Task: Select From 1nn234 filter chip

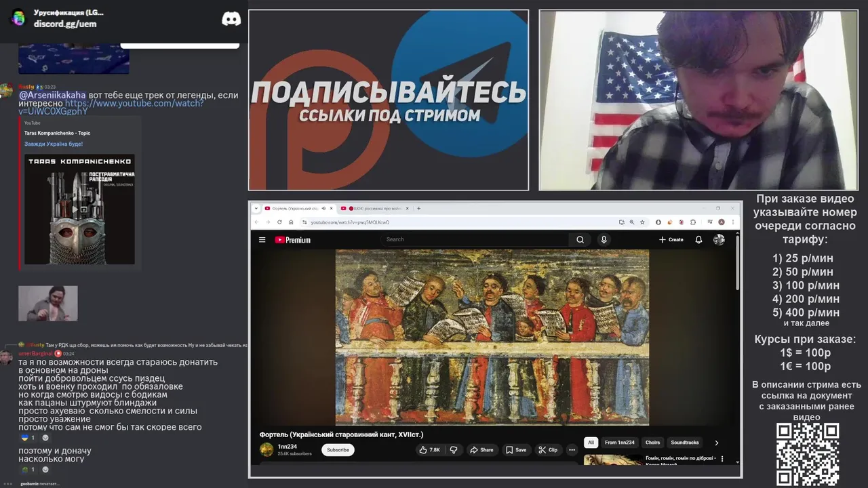Action: [620, 443]
